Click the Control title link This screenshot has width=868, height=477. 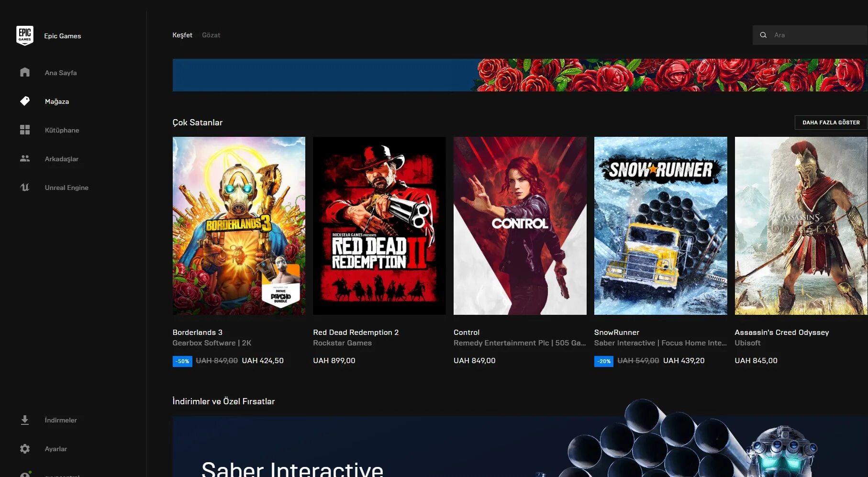point(467,332)
